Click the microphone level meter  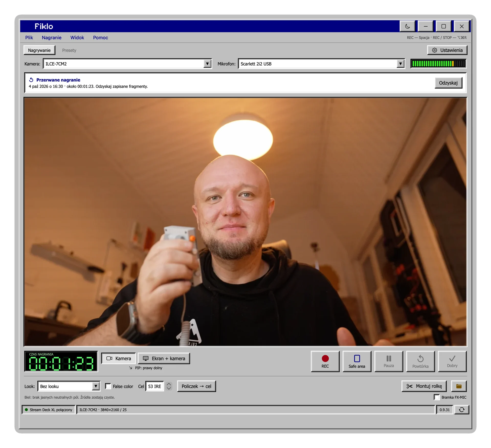point(438,64)
